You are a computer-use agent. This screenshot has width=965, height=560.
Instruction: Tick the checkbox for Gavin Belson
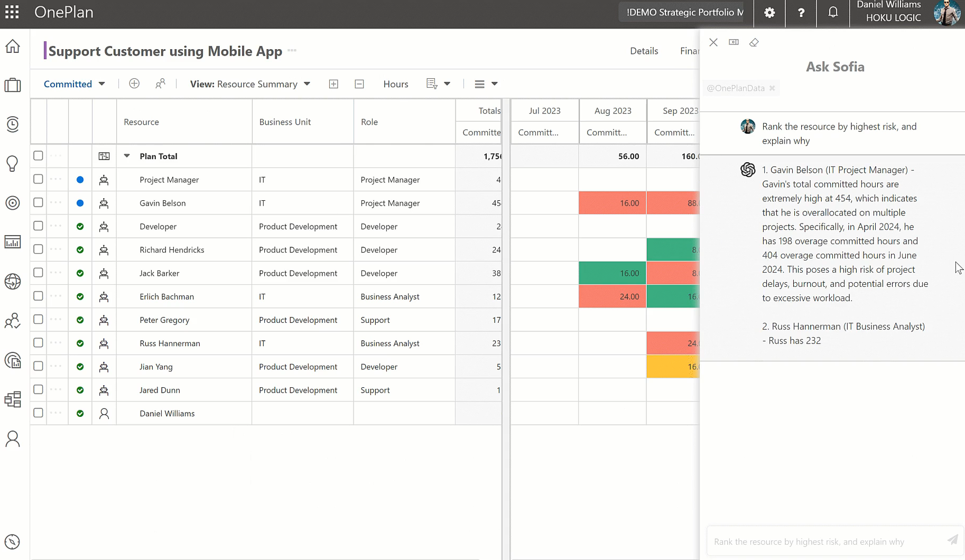[x=38, y=202]
